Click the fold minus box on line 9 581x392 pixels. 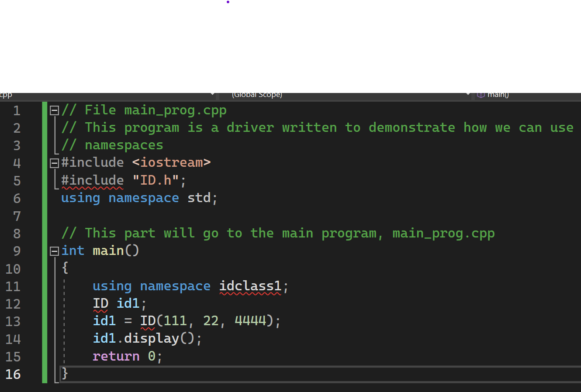[54, 250]
